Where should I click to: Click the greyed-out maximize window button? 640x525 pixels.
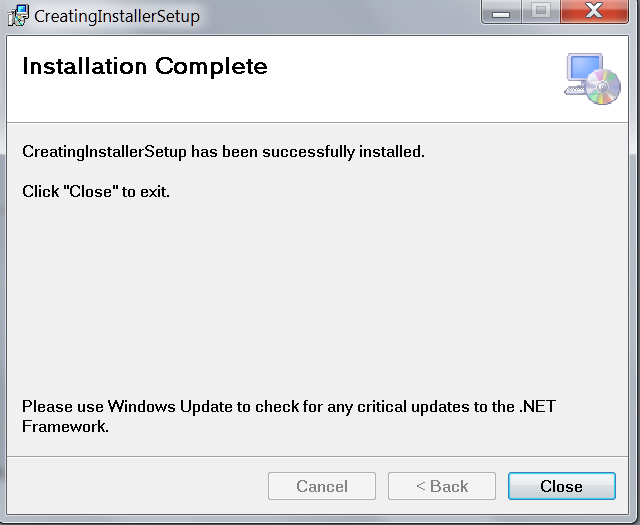click(x=540, y=14)
